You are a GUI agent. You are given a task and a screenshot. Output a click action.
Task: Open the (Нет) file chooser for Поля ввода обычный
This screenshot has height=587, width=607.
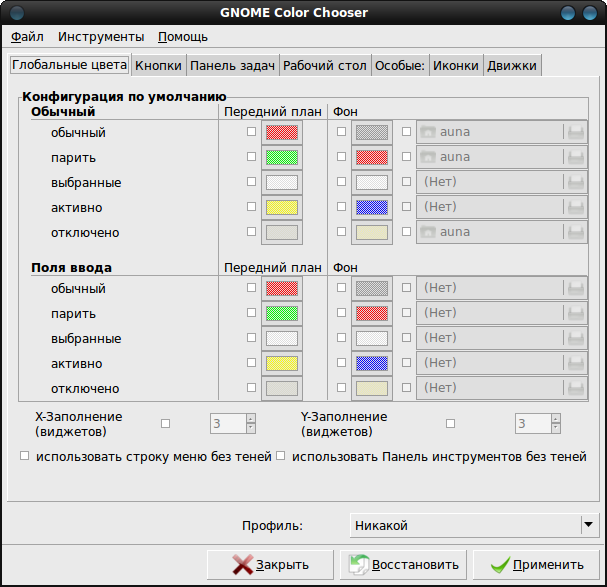coord(502,288)
